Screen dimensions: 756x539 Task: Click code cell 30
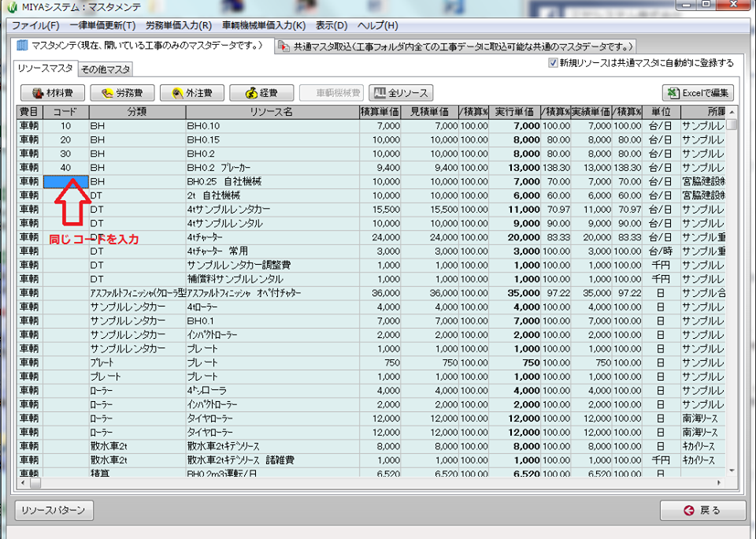click(66, 154)
